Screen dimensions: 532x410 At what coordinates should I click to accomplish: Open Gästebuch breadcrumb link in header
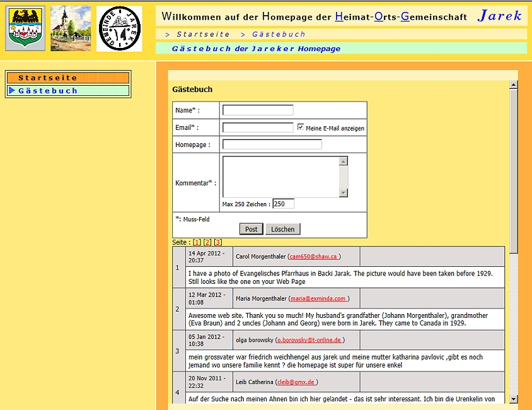click(x=279, y=34)
